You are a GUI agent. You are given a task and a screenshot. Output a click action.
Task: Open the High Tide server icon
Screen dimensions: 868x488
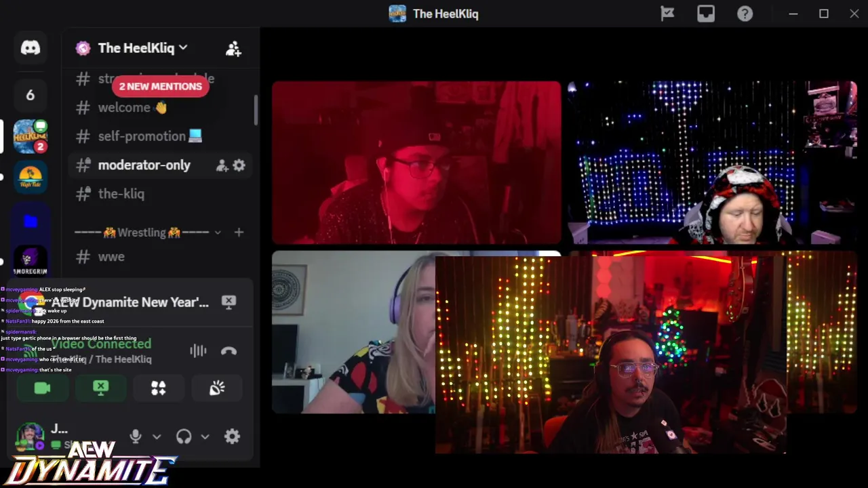pos(30,177)
